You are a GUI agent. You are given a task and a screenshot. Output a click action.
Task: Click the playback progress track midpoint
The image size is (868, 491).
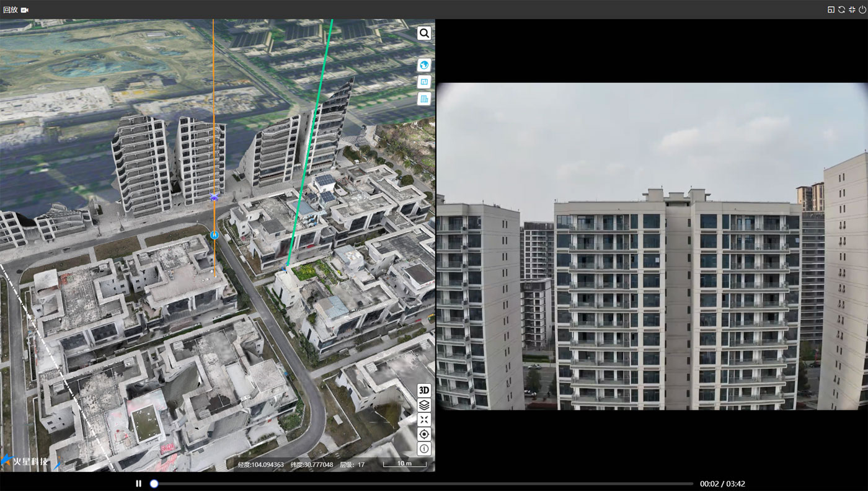pyautogui.click(x=423, y=484)
